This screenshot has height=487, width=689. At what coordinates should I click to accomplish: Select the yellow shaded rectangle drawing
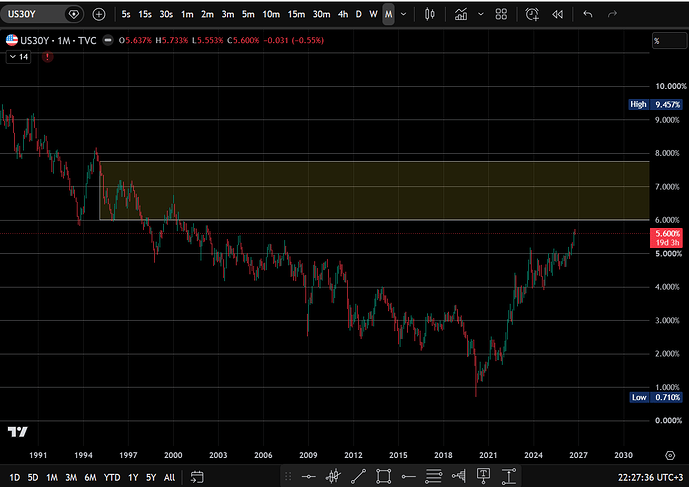[x=374, y=190]
